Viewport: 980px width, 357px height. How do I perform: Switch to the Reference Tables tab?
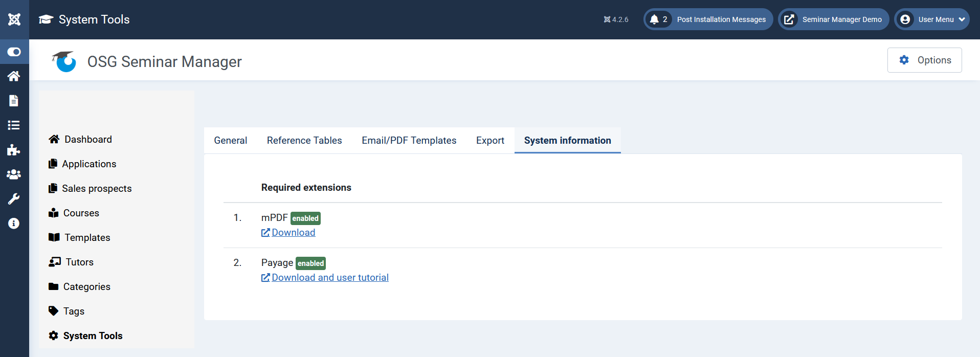304,141
